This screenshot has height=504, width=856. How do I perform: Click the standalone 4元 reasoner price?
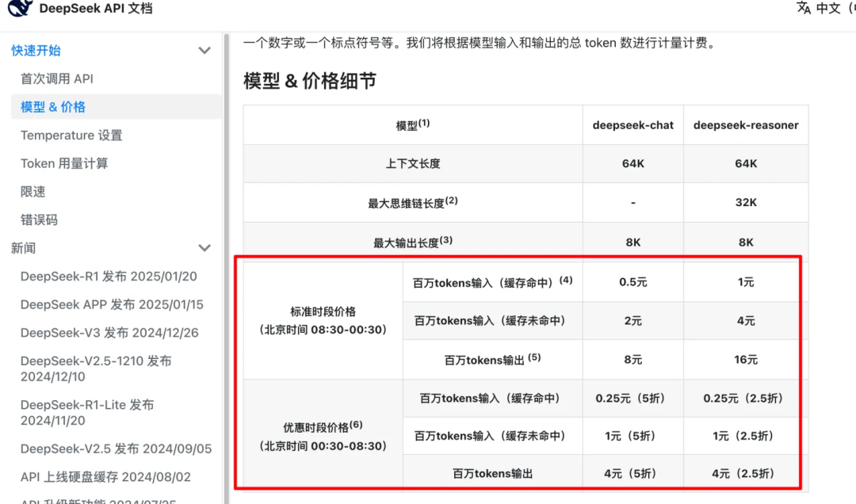pos(746,321)
